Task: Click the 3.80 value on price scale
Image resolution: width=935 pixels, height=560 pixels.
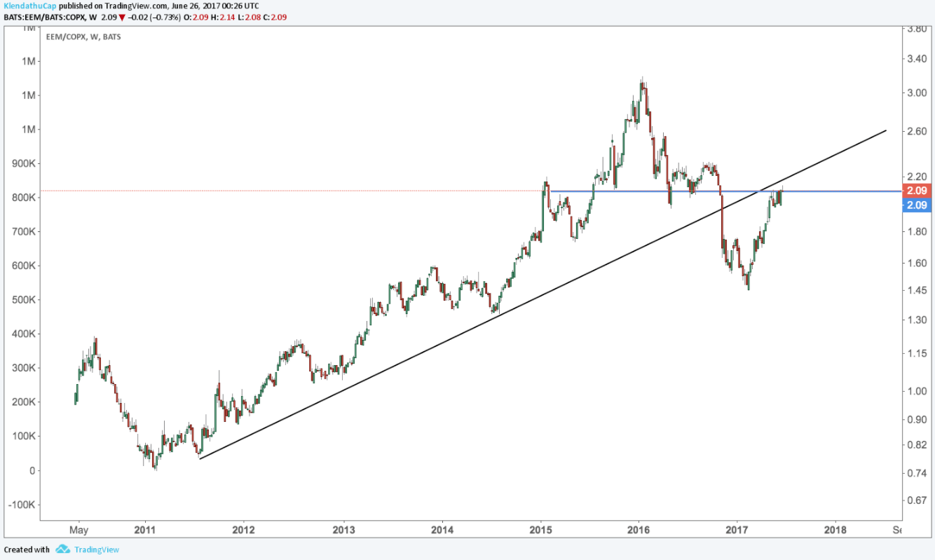Action: tap(915, 30)
